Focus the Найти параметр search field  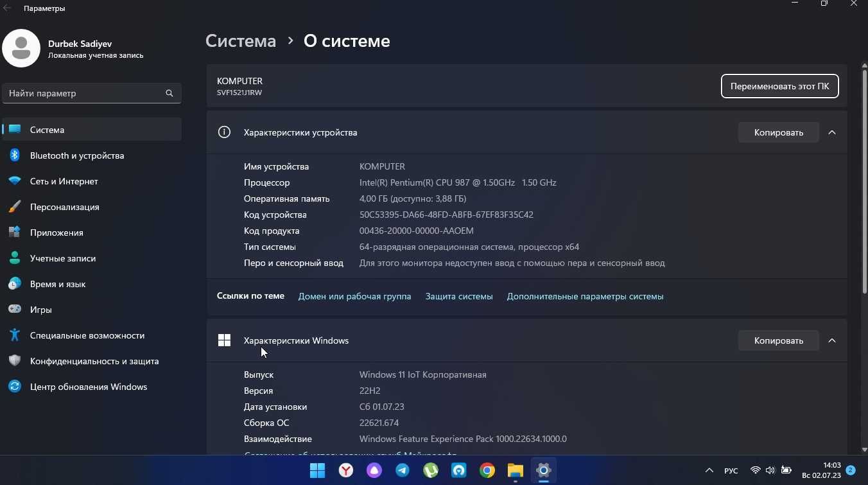tap(92, 93)
